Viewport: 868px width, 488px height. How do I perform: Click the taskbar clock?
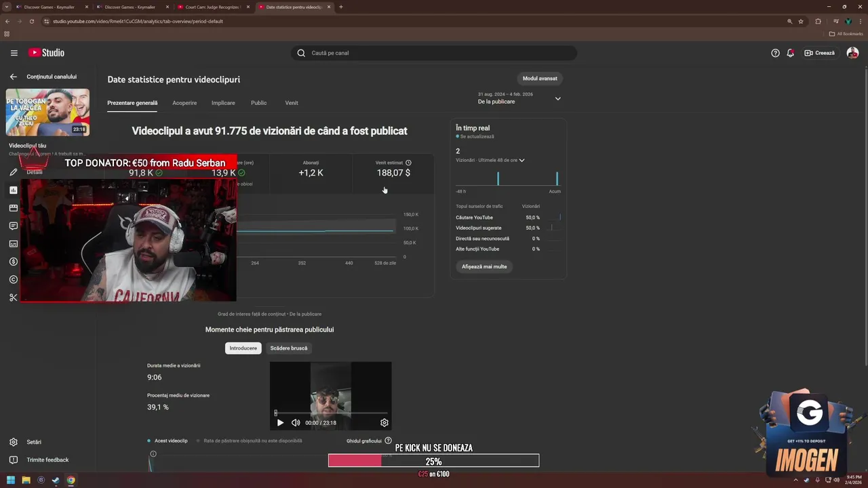pos(852,480)
